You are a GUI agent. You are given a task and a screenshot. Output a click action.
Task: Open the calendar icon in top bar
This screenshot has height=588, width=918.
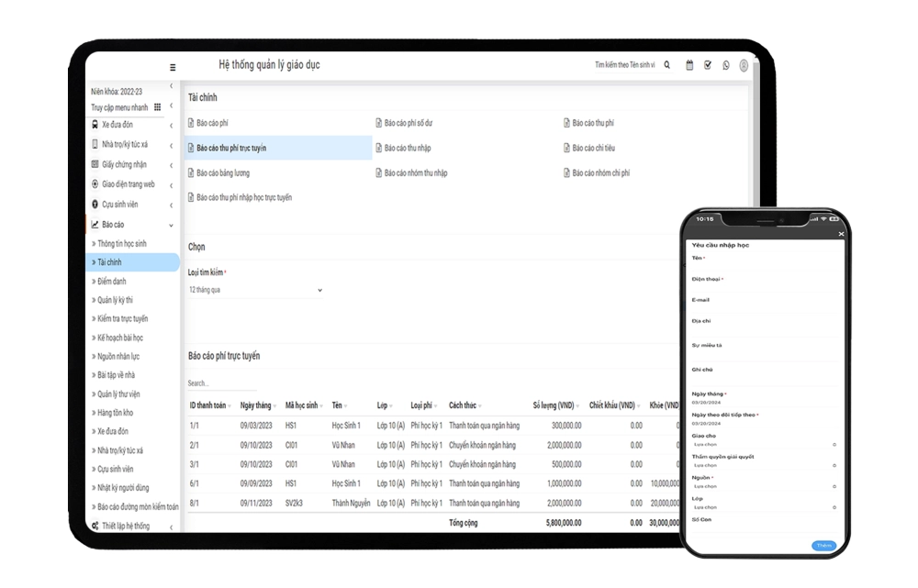[689, 65]
